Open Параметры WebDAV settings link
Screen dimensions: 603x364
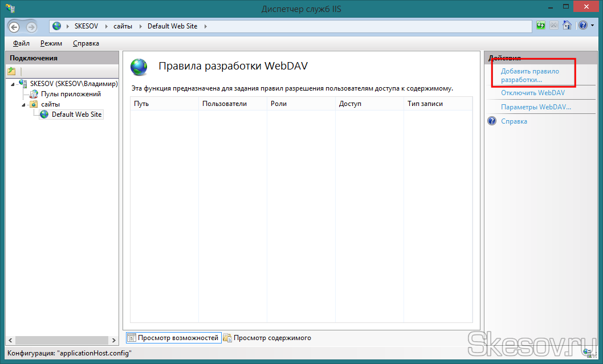pos(536,107)
